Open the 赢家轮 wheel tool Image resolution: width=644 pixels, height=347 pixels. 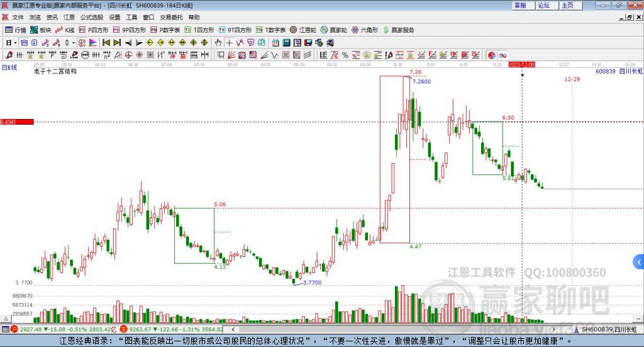334,30
